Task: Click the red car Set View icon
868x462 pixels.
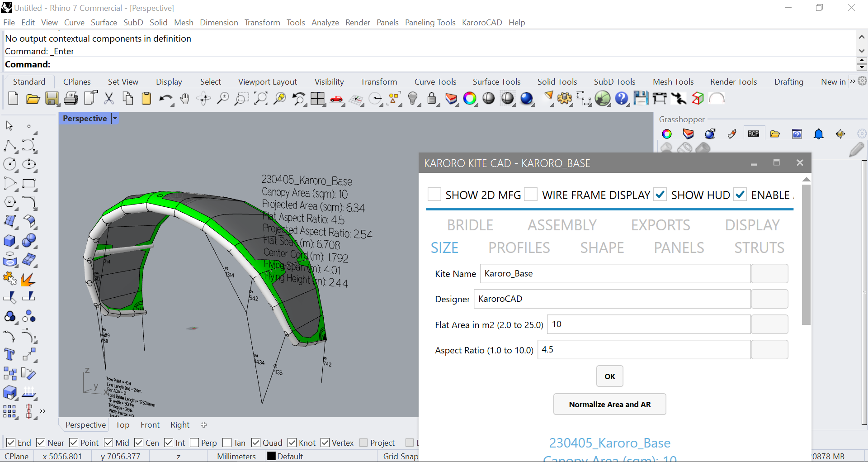Action: [x=336, y=99]
